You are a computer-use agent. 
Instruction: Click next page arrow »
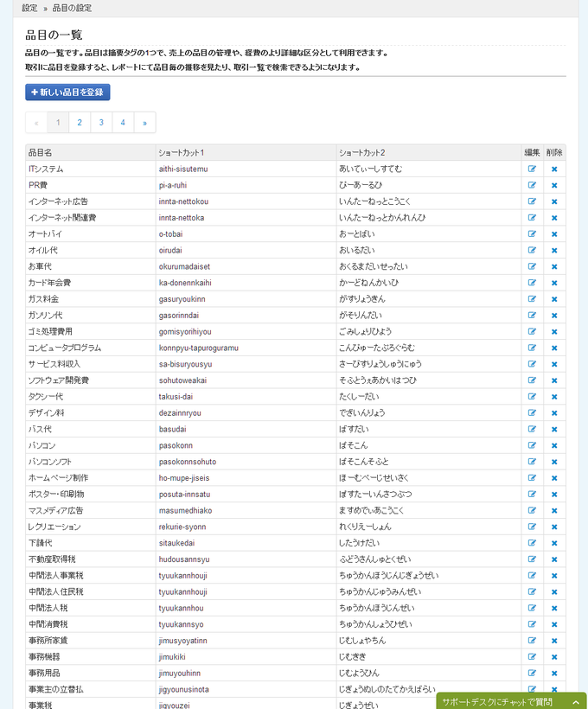click(144, 123)
